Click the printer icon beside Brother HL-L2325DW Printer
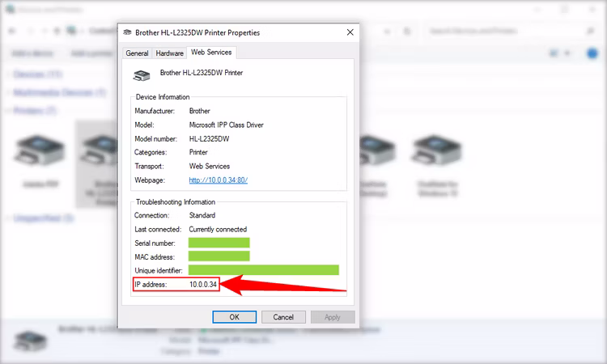This screenshot has height=364, width=607. [x=142, y=75]
